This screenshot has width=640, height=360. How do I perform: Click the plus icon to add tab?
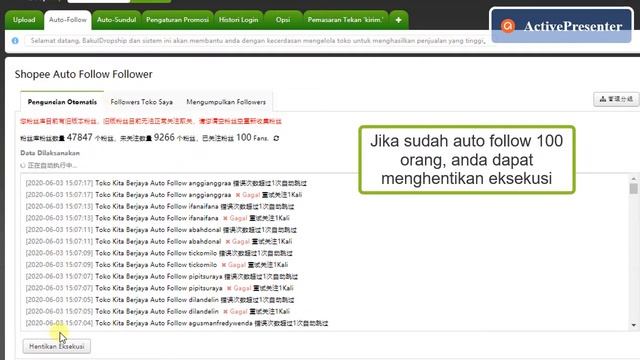[x=398, y=20]
